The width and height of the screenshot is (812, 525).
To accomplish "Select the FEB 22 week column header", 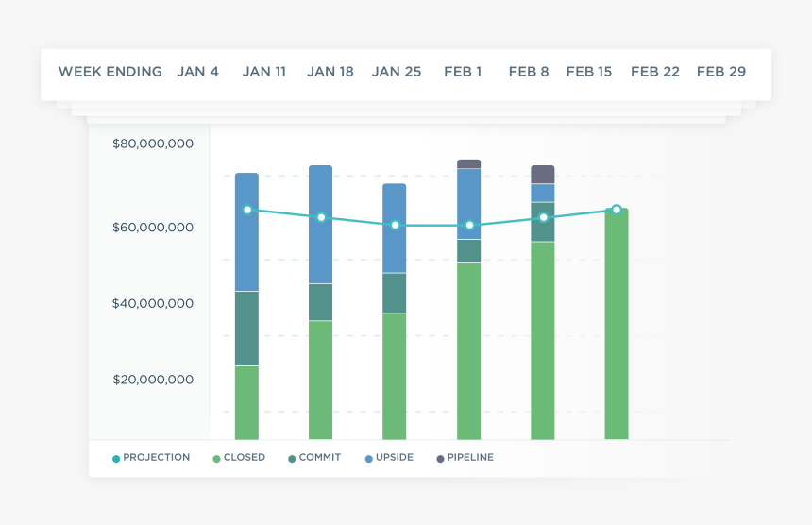I will point(655,72).
